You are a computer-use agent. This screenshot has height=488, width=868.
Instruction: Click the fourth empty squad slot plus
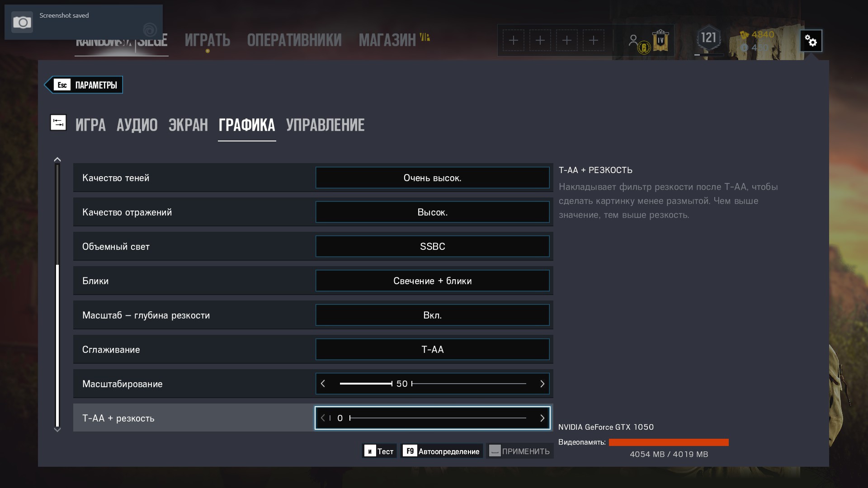pyautogui.click(x=594, y=40)
